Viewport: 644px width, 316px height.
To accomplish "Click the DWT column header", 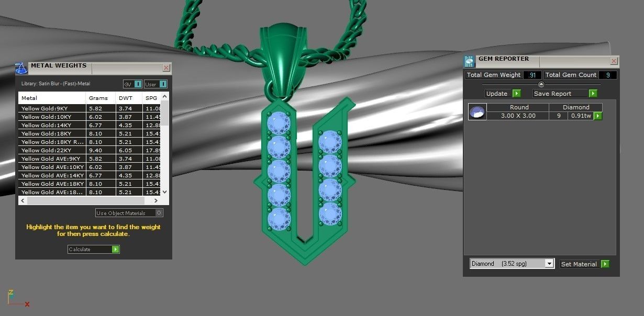I will coord(129,98).
